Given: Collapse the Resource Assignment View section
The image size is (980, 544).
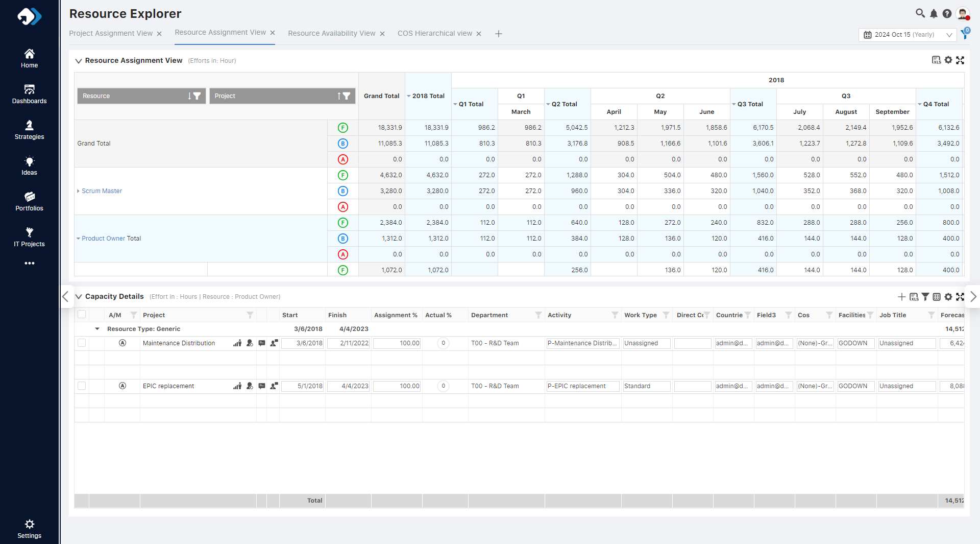Looking at the screenshot, I should (x=79, y=61).
